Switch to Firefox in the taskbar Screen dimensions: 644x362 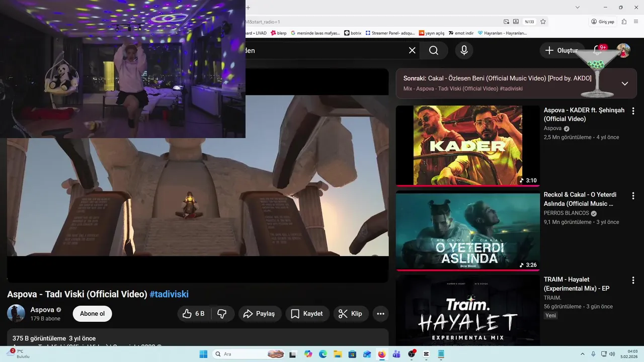[x=382, y=354]
